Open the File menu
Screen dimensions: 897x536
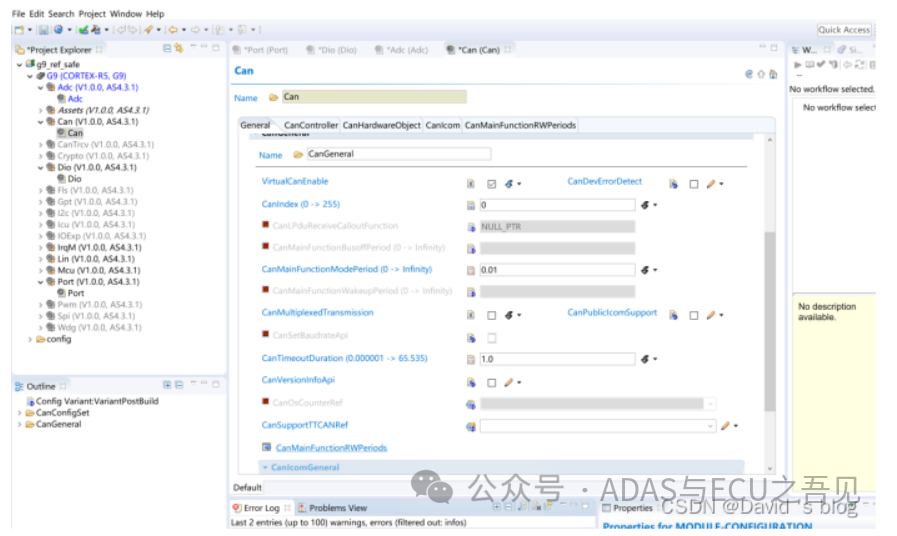18,14
